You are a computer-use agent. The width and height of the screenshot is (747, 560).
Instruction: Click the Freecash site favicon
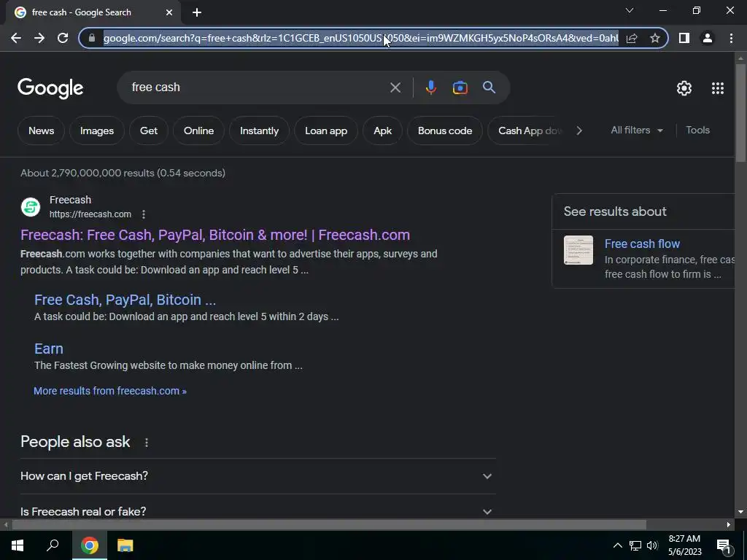(31, 207)
